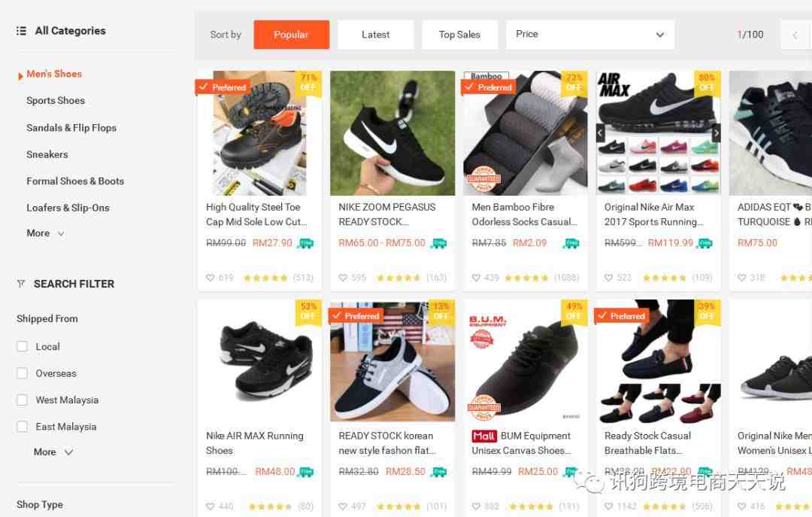Screen dimensions: 812x517
Task: Tick the Overseas checkbox
Action: (x=23, y=373)
